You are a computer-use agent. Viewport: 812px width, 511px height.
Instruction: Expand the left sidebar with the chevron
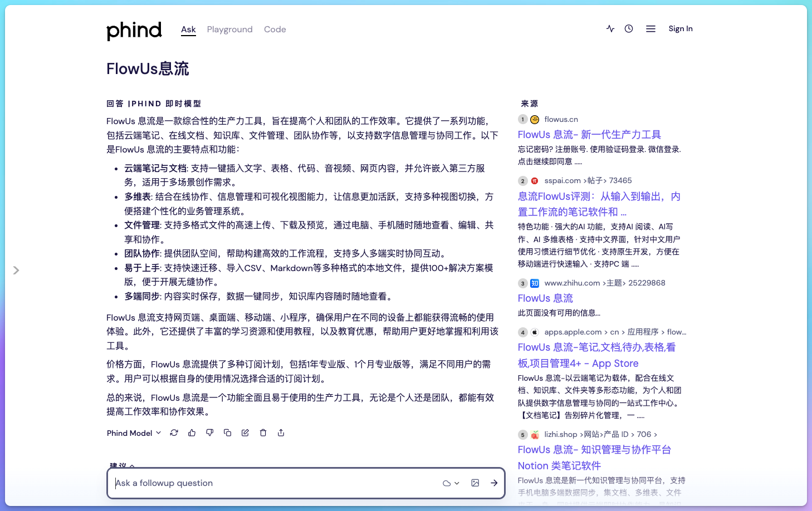(16, 271)
